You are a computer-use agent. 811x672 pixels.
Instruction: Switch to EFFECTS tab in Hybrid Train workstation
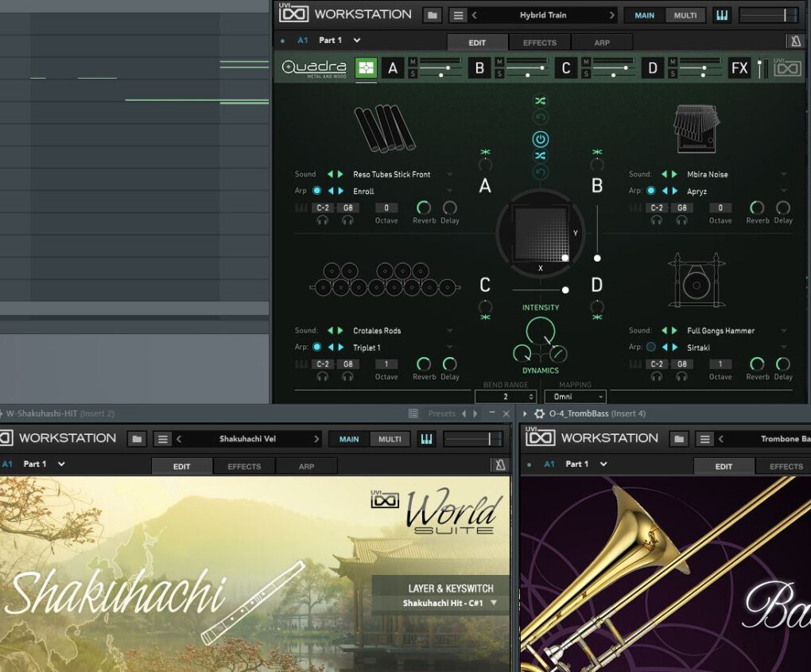[x=540, y=43]
